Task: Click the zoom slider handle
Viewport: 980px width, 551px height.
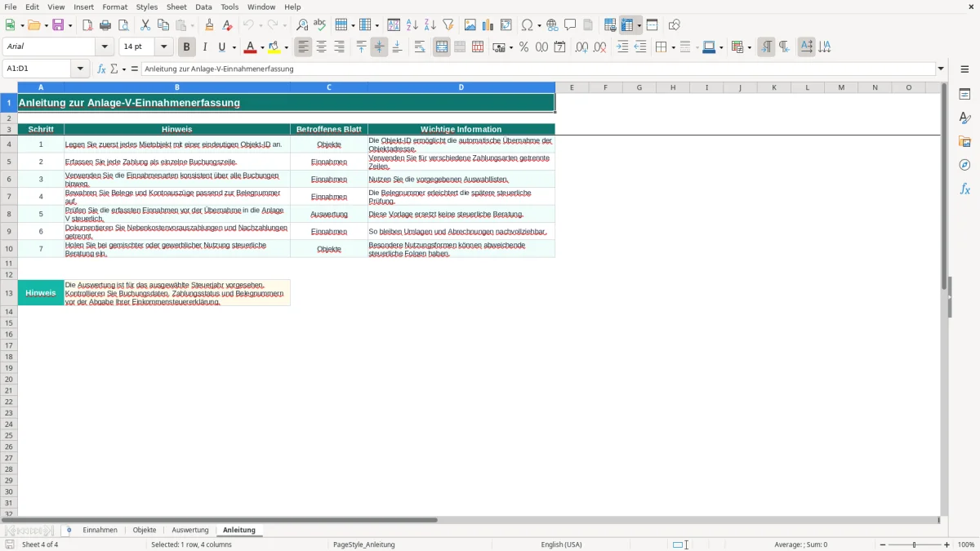Action: point(915,544)
